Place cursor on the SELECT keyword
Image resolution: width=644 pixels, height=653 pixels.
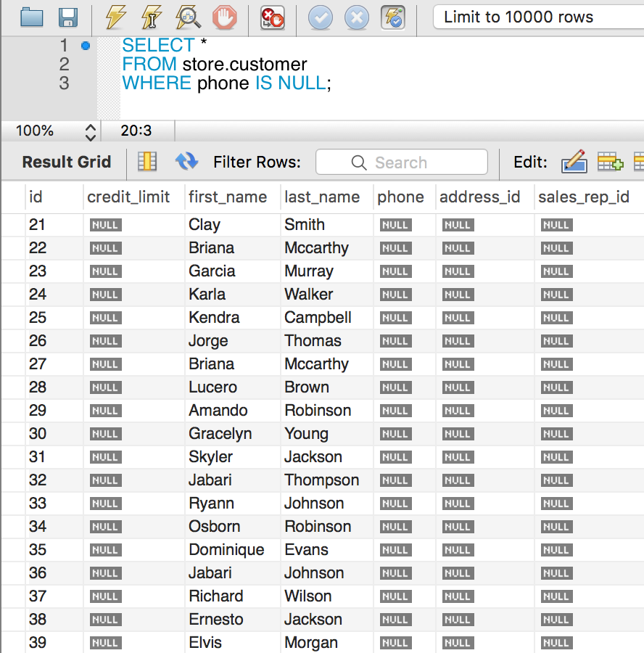tap(158, 45)
